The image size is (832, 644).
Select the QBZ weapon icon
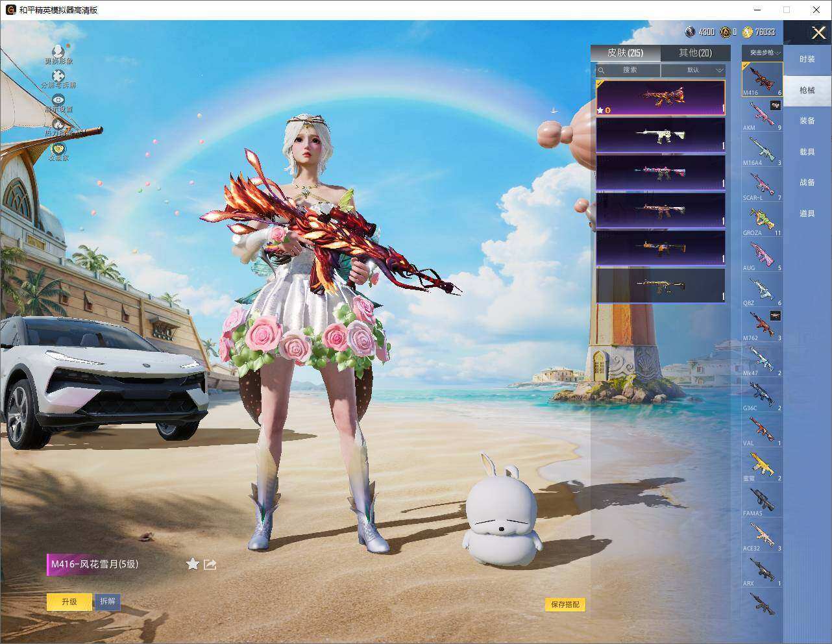point(763,290)
